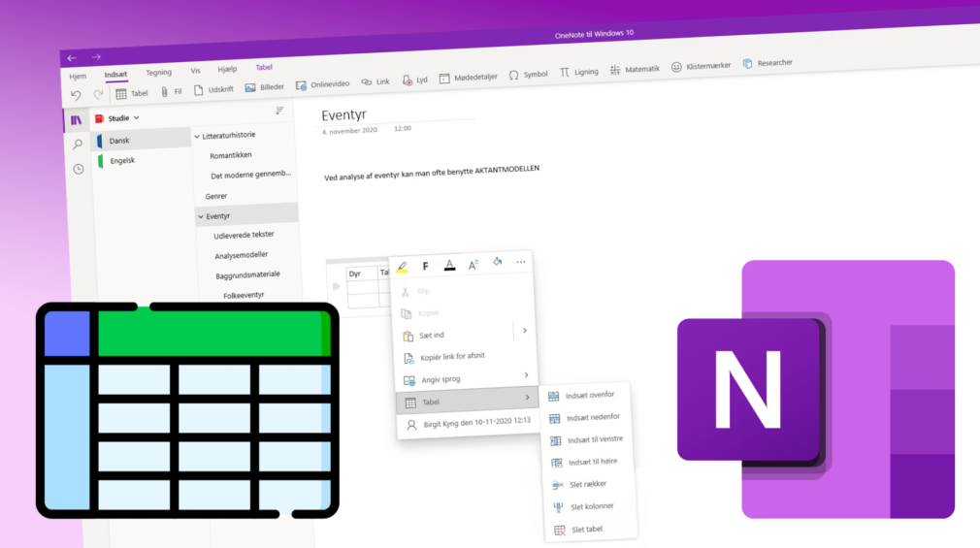
Task: Change font color in mini toolbar
Action: coord(449,265)
